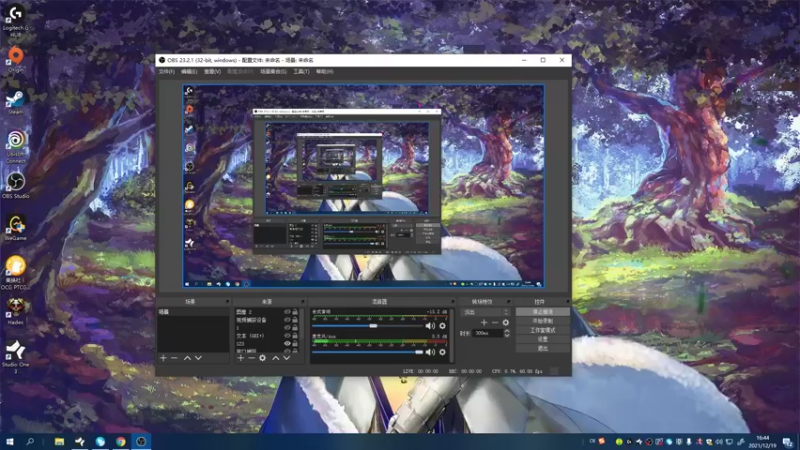
Task: Float the 场景 dock via header icon
Action: click(x=227, y=302)
